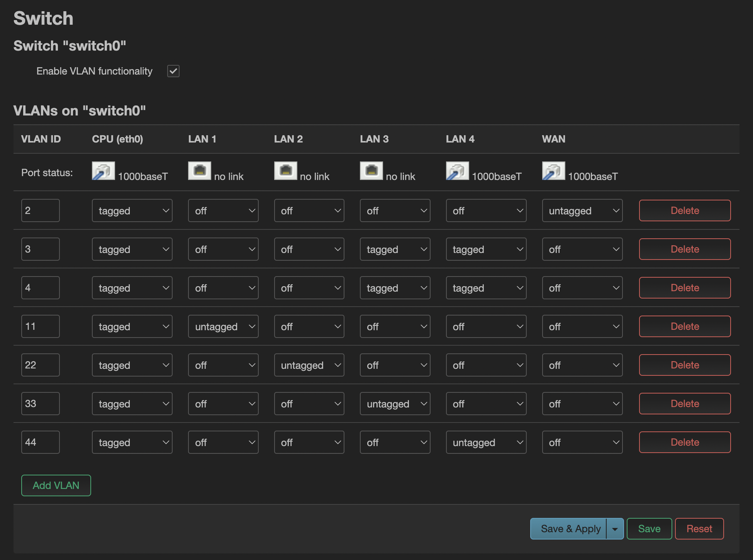This screenshot has width=753, height=560.
Task: Click the Save & Apply button
Action: 570,528
